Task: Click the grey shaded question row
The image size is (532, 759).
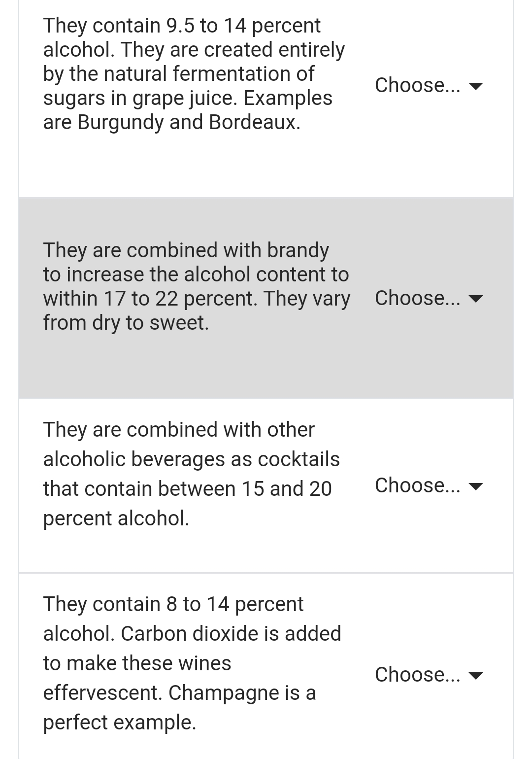Action: pyautogui.click(x=197, y=296)
